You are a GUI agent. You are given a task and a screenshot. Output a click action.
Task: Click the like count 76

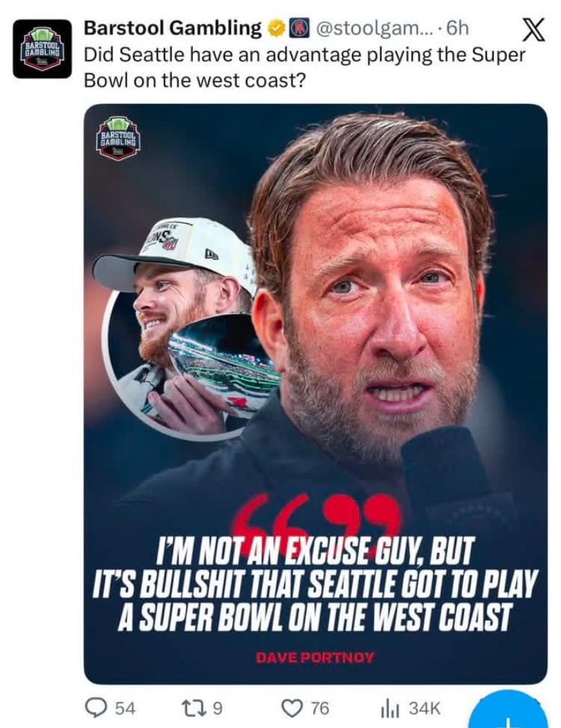(x=319, y=708)
